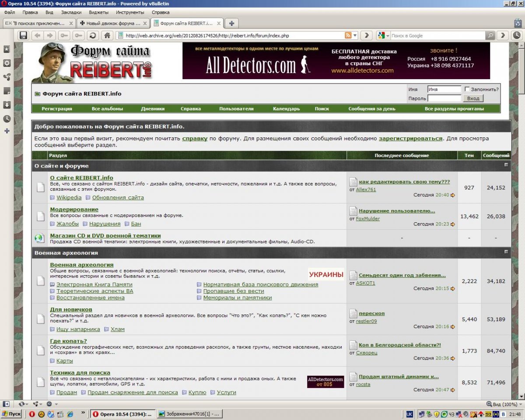This screenshot has width=525, height=420.
Task: Open closed tabs trash icon at top right
Action: click(x=518, y=23)
